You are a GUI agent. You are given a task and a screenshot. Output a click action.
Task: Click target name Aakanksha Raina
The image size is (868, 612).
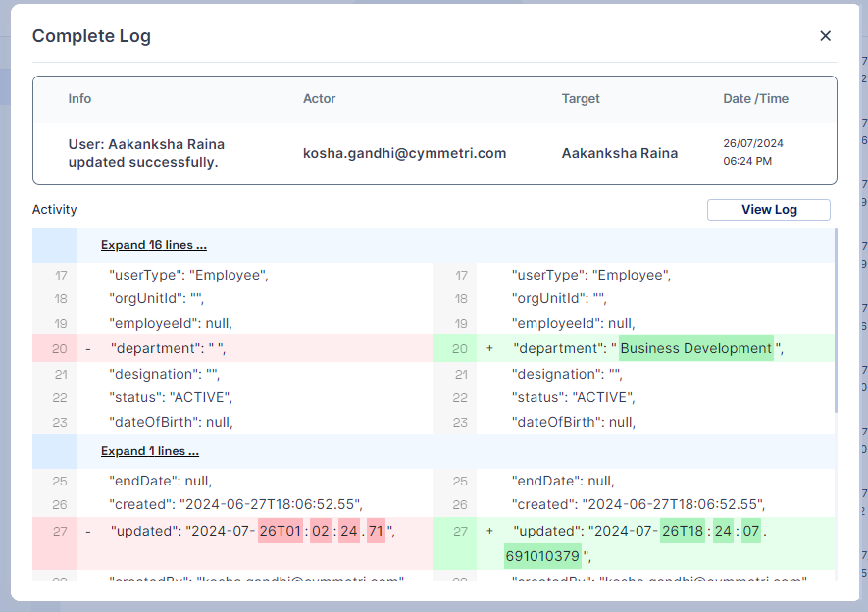(x=619, y=153)
